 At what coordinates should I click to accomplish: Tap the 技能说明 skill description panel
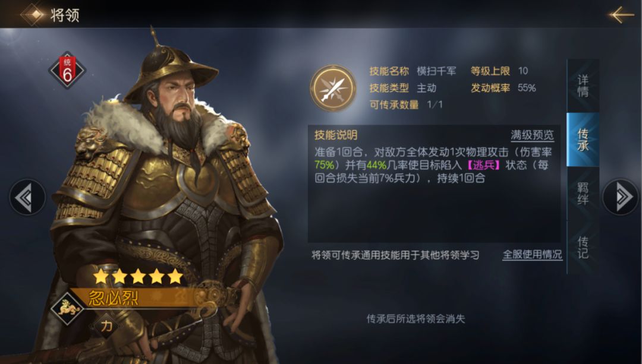coord(434,184)
